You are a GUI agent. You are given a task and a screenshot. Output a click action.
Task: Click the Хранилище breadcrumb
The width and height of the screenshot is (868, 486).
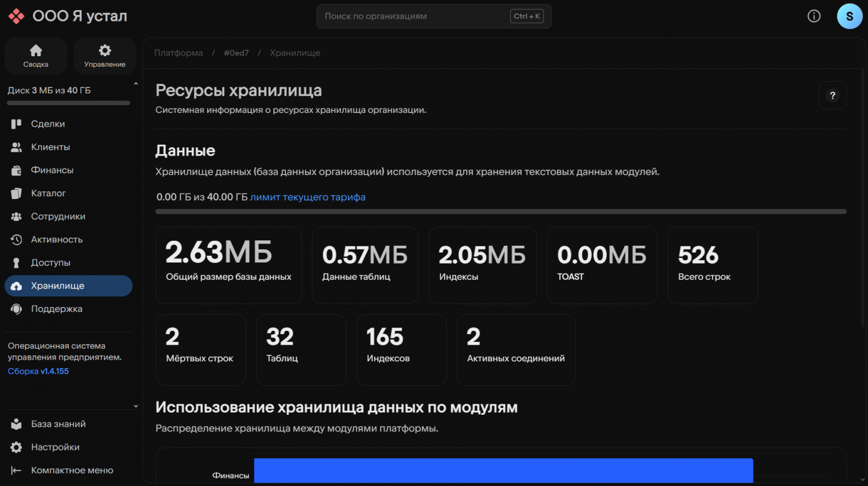point(295,53)
